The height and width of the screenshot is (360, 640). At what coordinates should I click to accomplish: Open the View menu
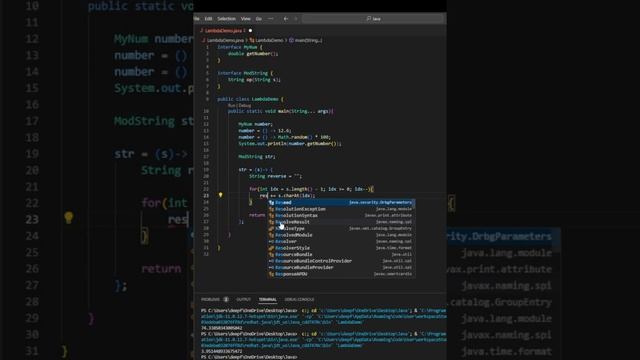(245, 19)
